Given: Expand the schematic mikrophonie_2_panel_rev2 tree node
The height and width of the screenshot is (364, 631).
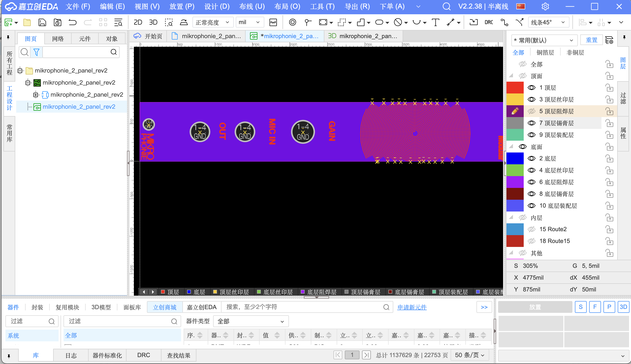Looking at the screenshot, I should click(36, 95).
